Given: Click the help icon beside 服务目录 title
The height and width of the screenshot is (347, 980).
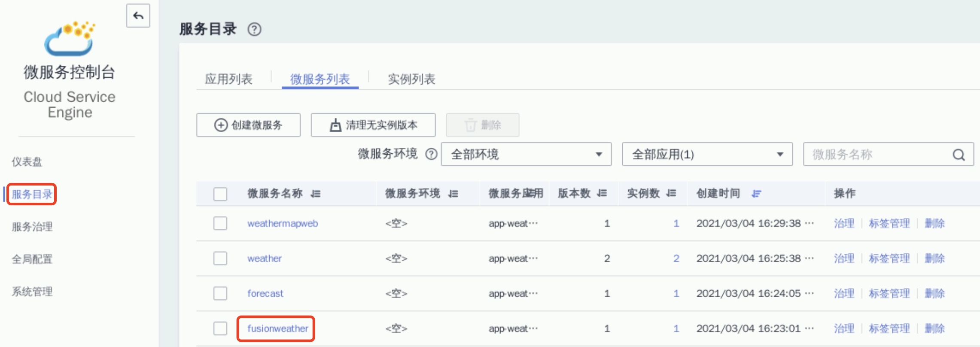Looking at the screenshot, I should point(254,30).
